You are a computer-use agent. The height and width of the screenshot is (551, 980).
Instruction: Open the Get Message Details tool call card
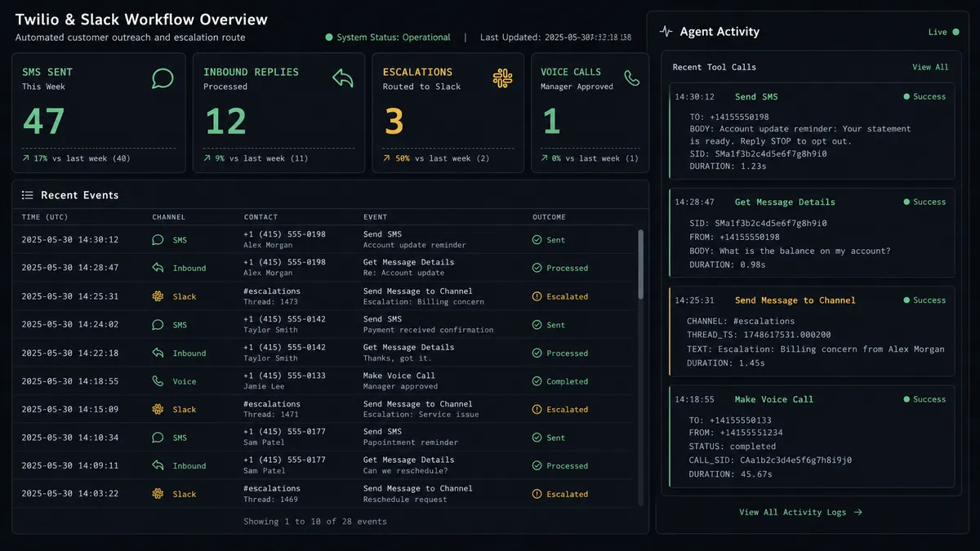point(812,233)
